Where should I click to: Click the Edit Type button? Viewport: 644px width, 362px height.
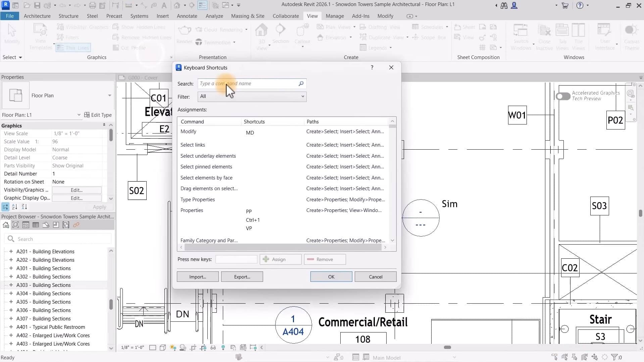[x=98, y=115]
